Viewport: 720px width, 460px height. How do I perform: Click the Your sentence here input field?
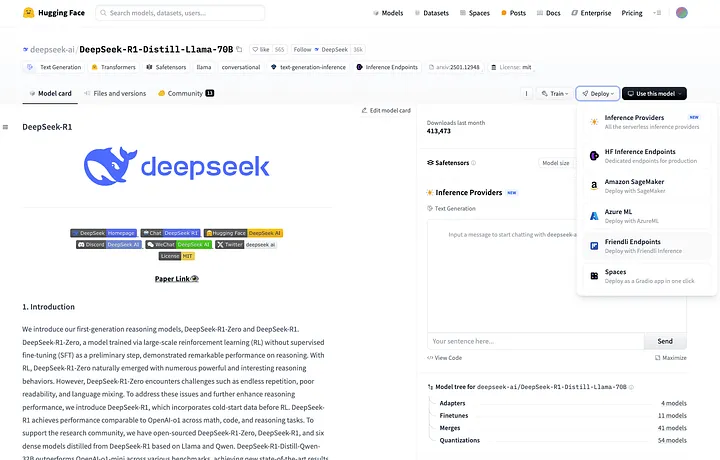(x=536, y=341)
